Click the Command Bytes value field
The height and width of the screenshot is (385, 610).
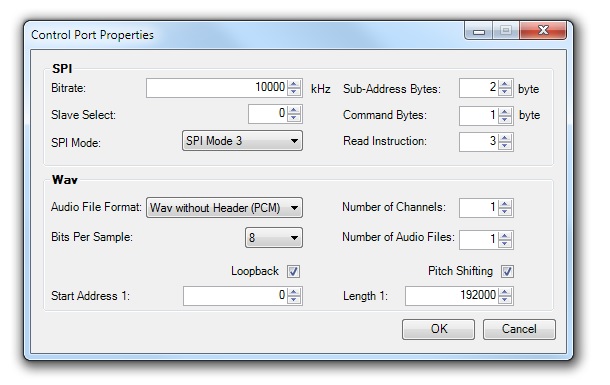coord(479,116)
